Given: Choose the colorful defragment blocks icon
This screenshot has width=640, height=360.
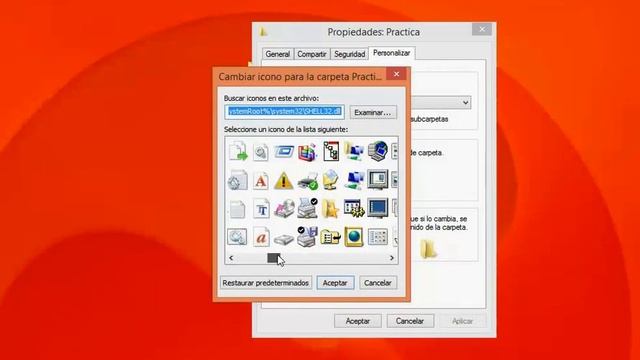Looking at the screenshot, I should (x=307, y=152).
